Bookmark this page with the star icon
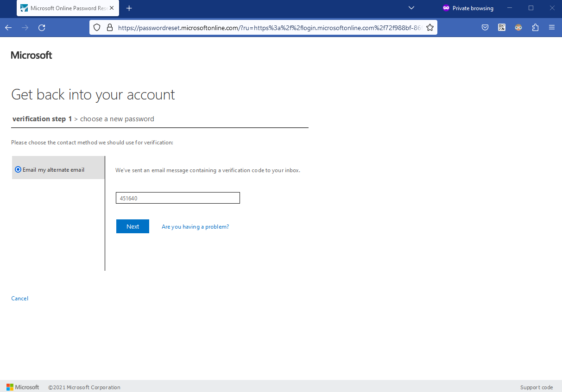The width and height of the screenshot is (562, 392). pyautogui.click(x=430, y=27)
